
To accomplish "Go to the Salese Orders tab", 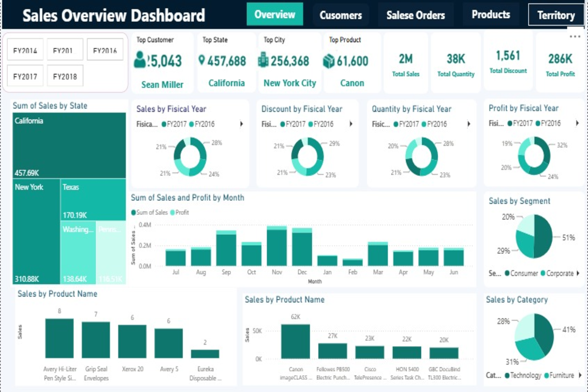I will coord(416,15).
